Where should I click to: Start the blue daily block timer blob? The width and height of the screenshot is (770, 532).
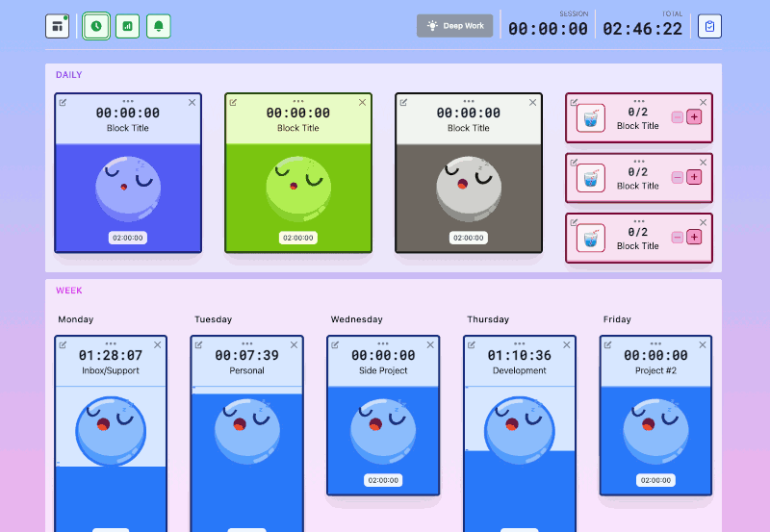point(127,187)
